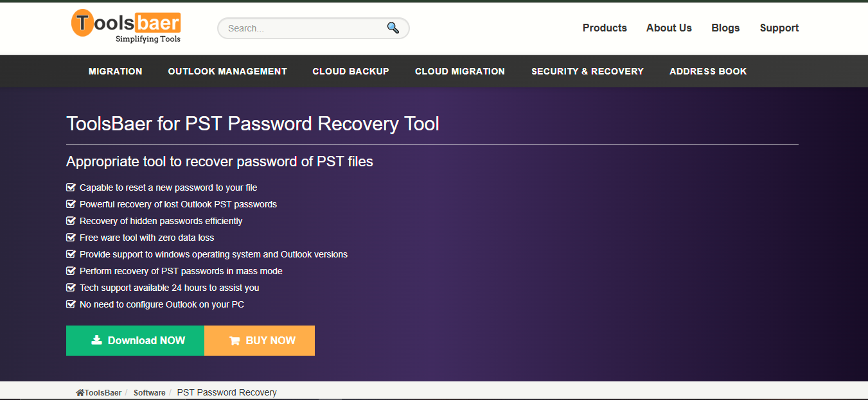Open the About Us link
The image size is (868, 400).
[669, 28]
